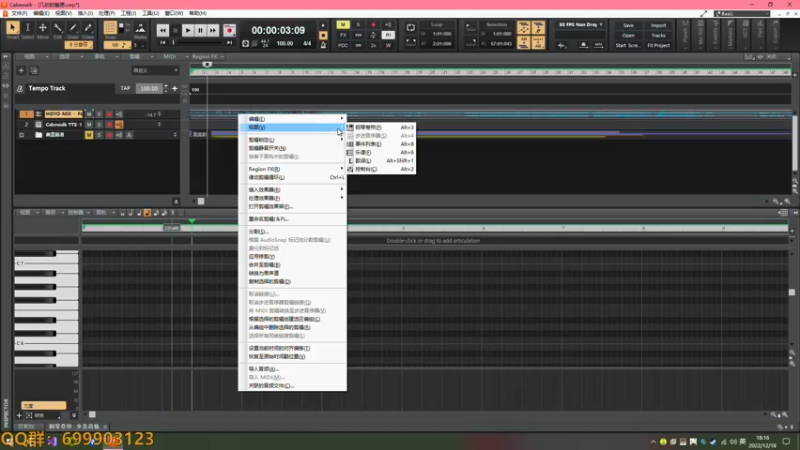The image size is (800, 450).
Task: Open Console view Alt+2 entry
Action: point(380,169)
